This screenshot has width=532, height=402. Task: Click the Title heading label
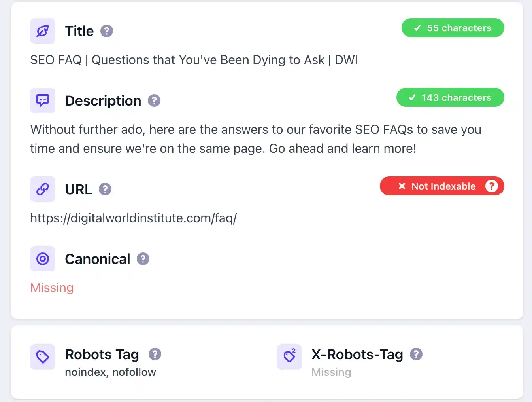tap(79, 31)
